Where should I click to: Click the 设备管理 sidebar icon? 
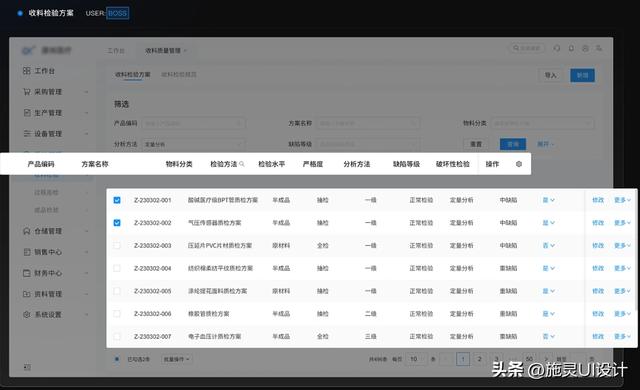tap(27, 133)
